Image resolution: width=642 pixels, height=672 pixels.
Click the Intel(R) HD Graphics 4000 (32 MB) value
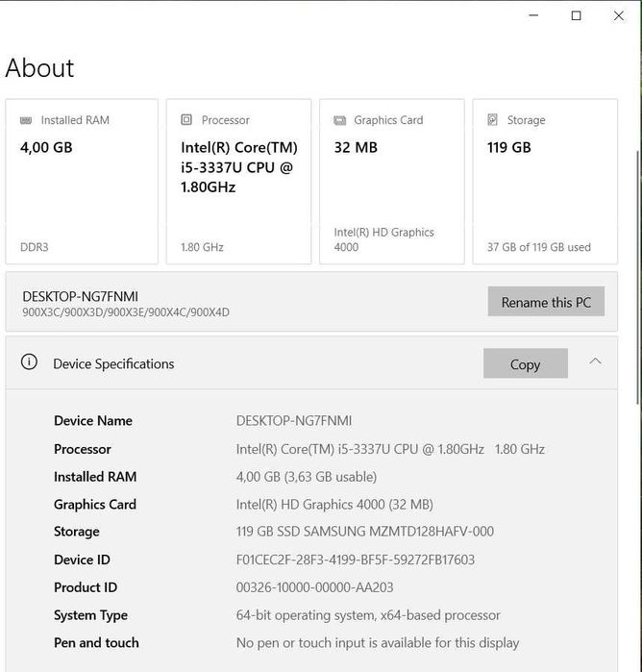pyautogui.click(x=334, y=505)
